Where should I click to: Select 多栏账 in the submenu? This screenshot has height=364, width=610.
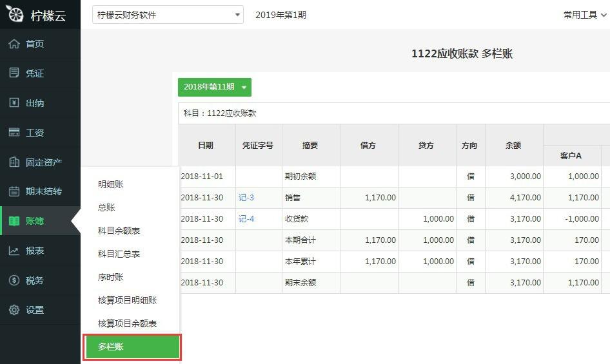pyautogui.click(x=132, y=347)
